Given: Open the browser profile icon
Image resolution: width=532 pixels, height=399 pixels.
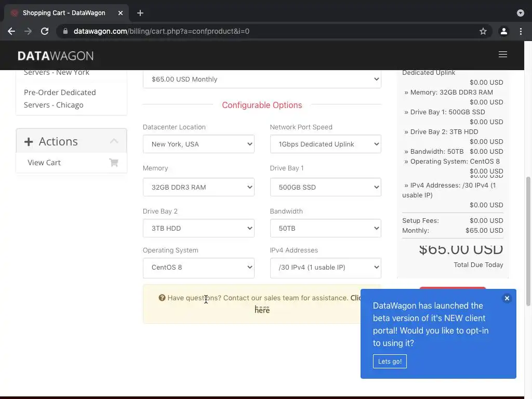Looking at the screenshot, I should click(504, 31).
